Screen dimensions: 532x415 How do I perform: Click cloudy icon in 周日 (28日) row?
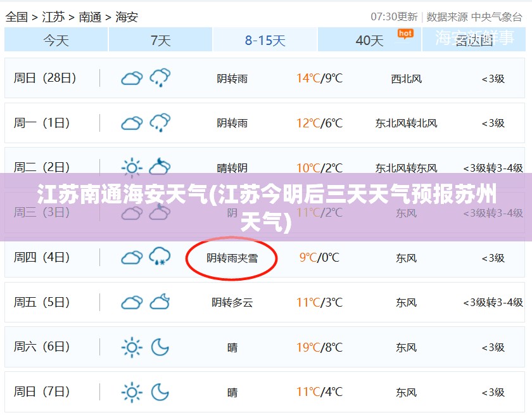132,79
